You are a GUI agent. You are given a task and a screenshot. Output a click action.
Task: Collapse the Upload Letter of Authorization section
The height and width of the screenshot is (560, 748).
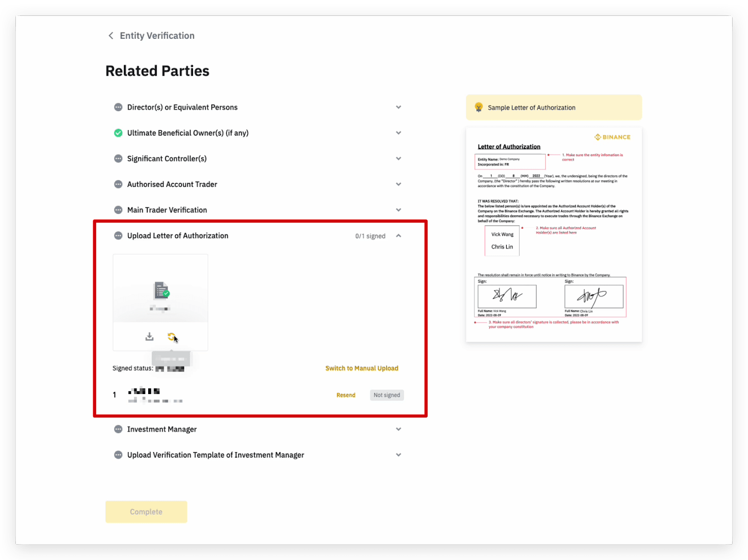click(398, 236)
